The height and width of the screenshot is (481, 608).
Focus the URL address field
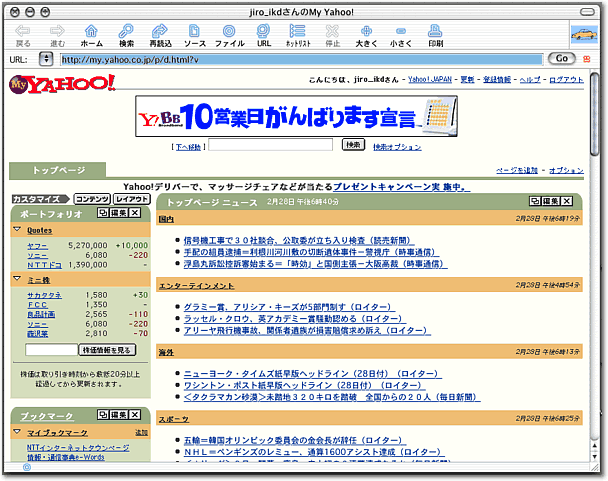(302, 59)
